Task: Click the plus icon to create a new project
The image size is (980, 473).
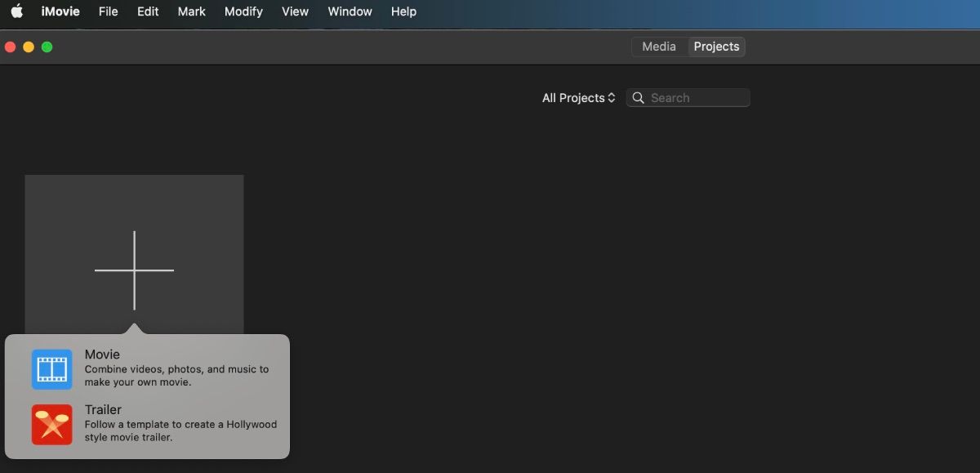Action: tap(134, 268)
